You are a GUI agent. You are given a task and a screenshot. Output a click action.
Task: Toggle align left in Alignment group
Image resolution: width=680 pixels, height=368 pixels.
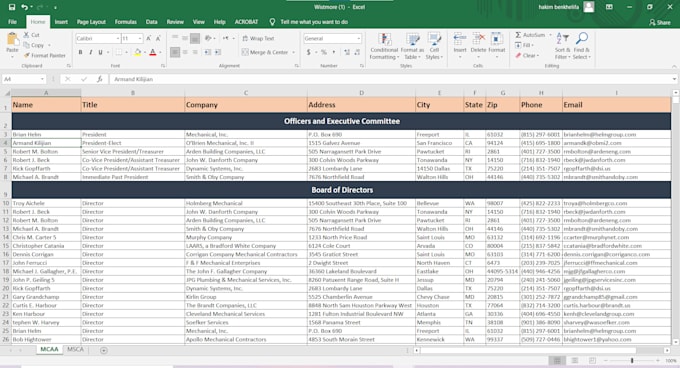point(175,52)
